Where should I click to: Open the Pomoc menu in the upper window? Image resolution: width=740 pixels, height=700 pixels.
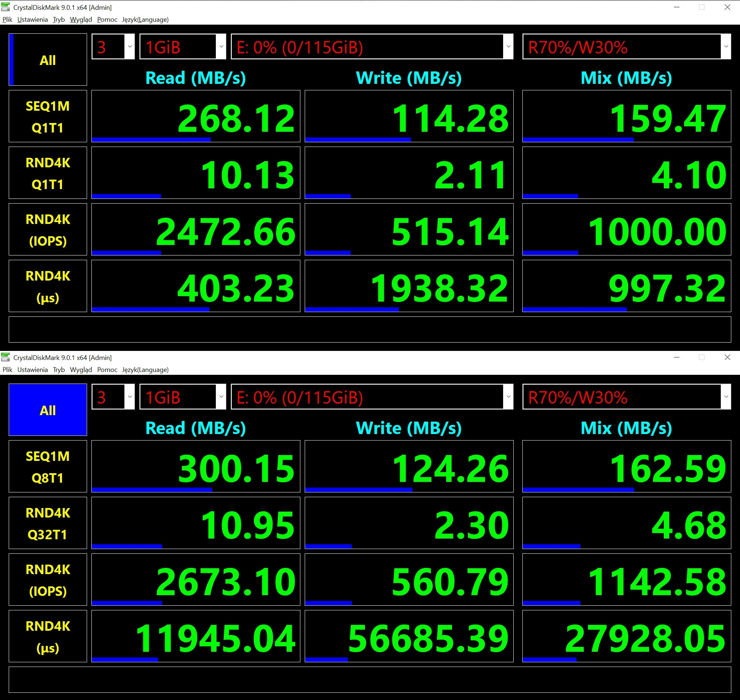coord(107,20)
